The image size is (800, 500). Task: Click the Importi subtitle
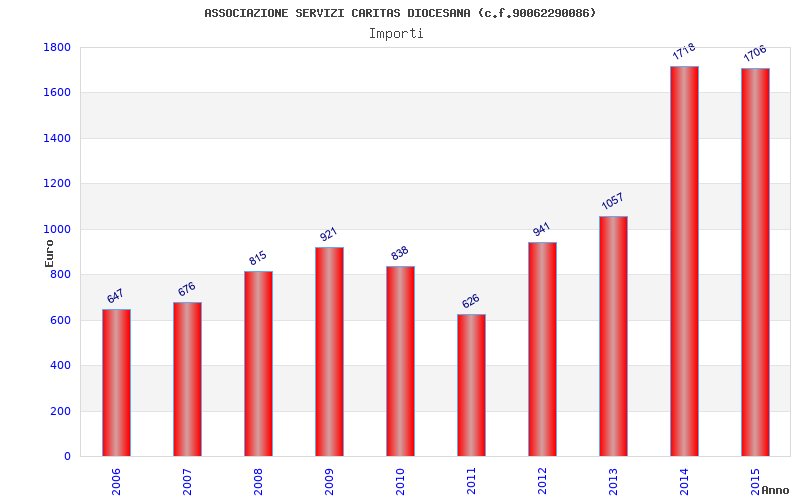click(396, 34)
